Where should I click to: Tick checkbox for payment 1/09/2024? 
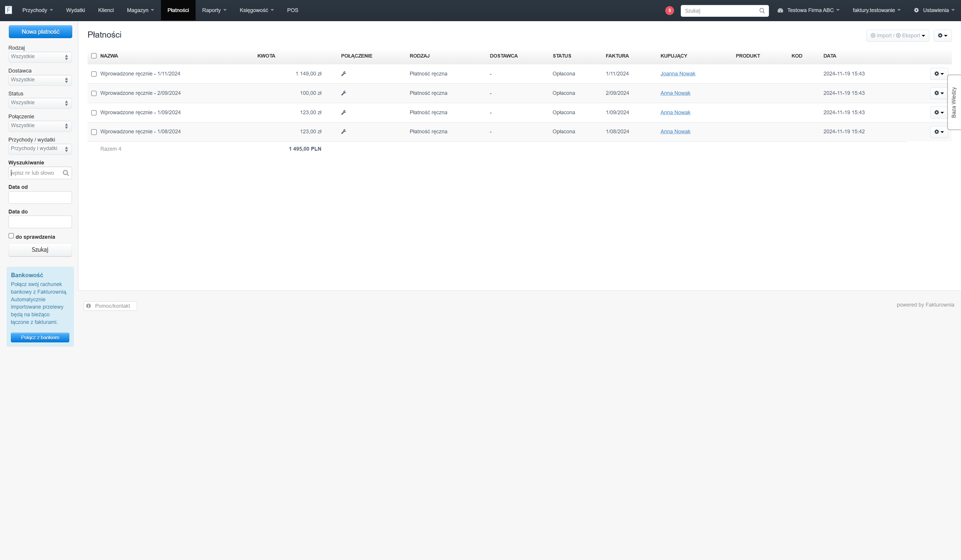94,113
